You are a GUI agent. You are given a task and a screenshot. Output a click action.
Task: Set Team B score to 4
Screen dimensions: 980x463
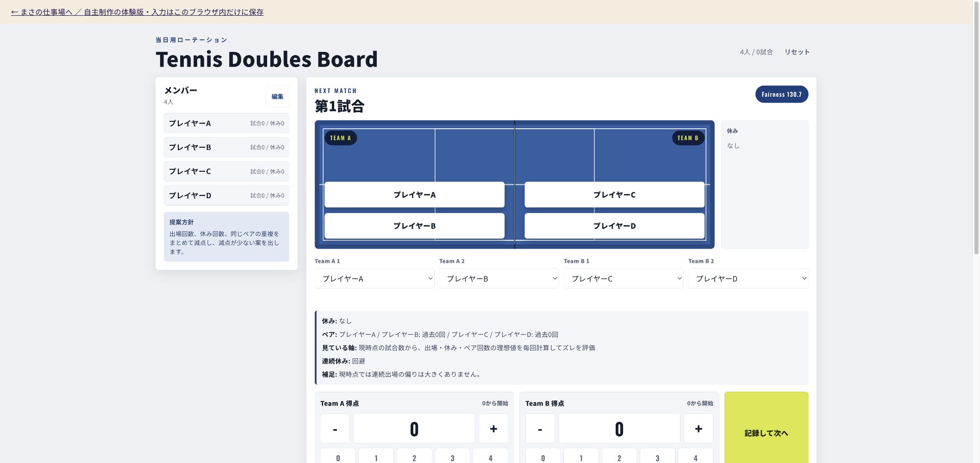(695, 456)
